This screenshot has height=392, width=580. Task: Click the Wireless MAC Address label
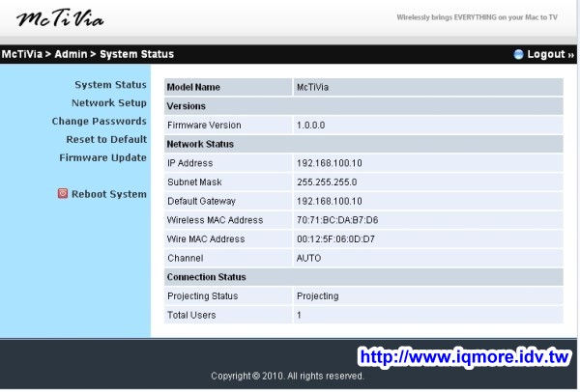pos(215,220)
